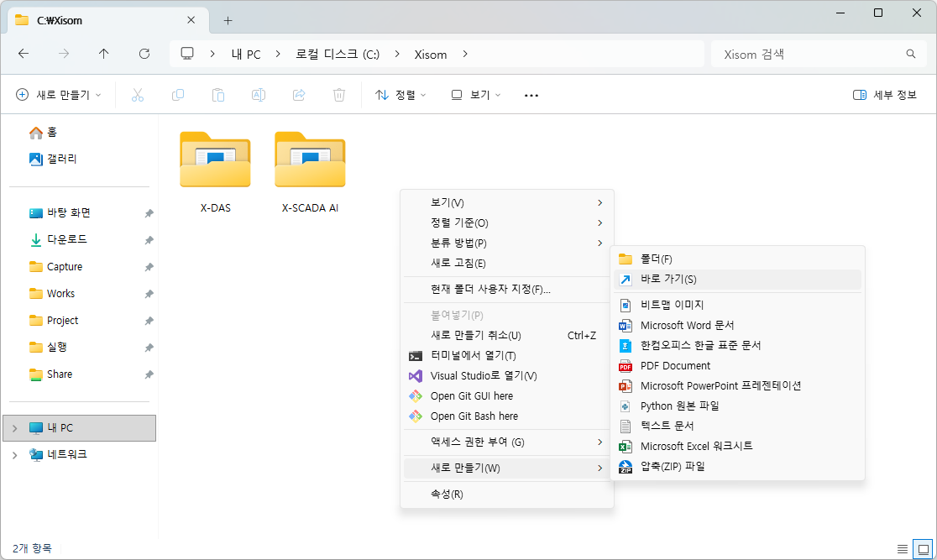Switch to the large icons view toggle
The width and height of the screenshot is (937, 560).
(923, 548)
